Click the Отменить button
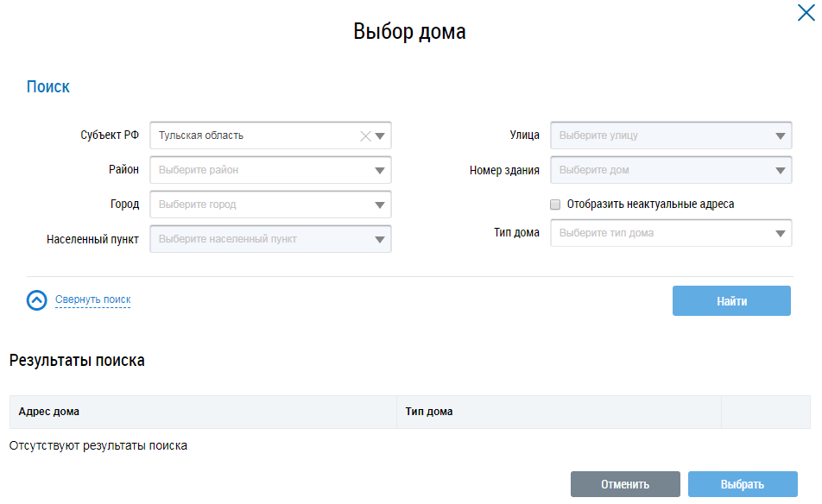The height and width of the screenshot is (504, 822). coord(625,484)
